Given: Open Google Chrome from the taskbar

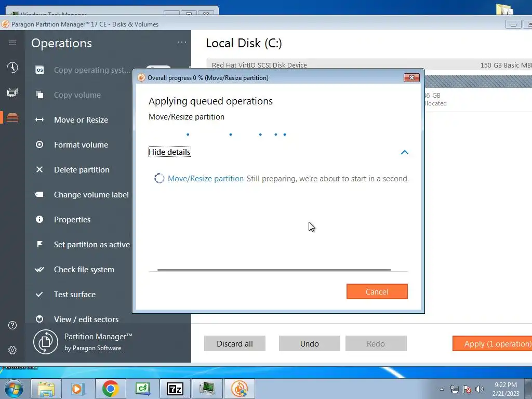Looking at the screenshot, I should click(110, 389).
